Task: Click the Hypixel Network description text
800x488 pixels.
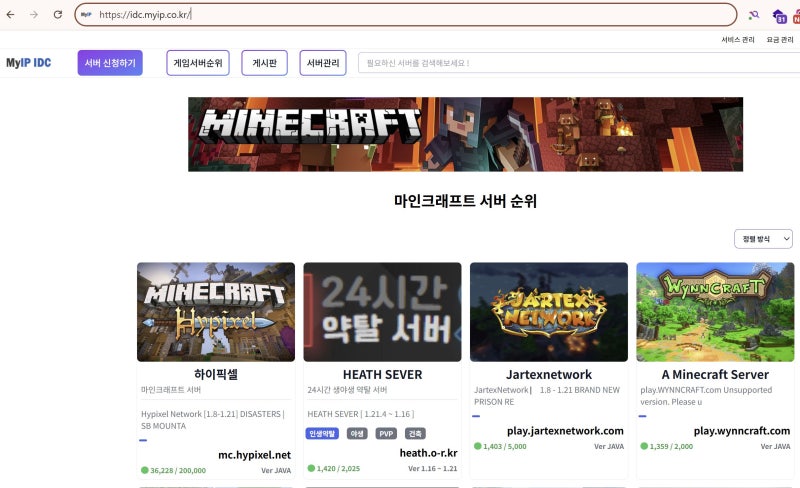Action: click(x=213, y=420)
